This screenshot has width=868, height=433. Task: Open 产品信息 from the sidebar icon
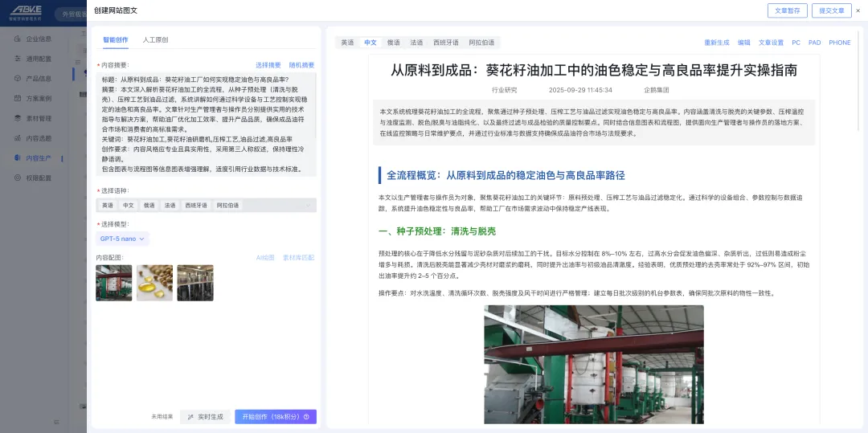click(18, 79)
